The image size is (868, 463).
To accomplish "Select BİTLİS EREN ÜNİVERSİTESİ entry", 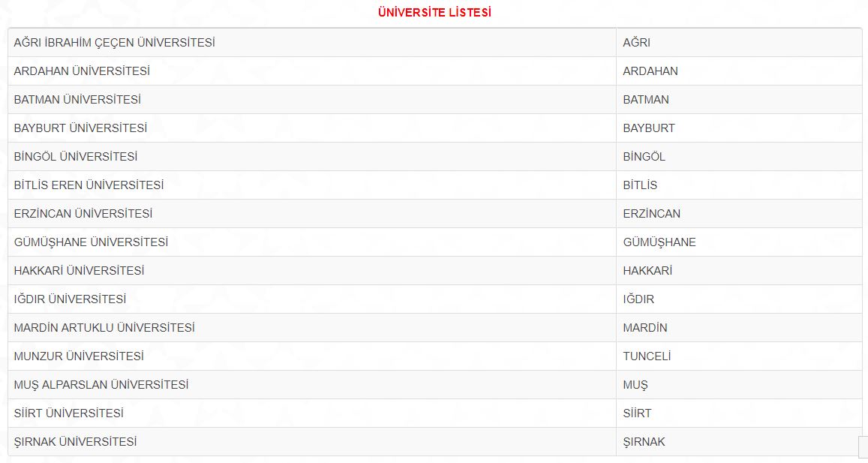I will [x=89, y=185].
